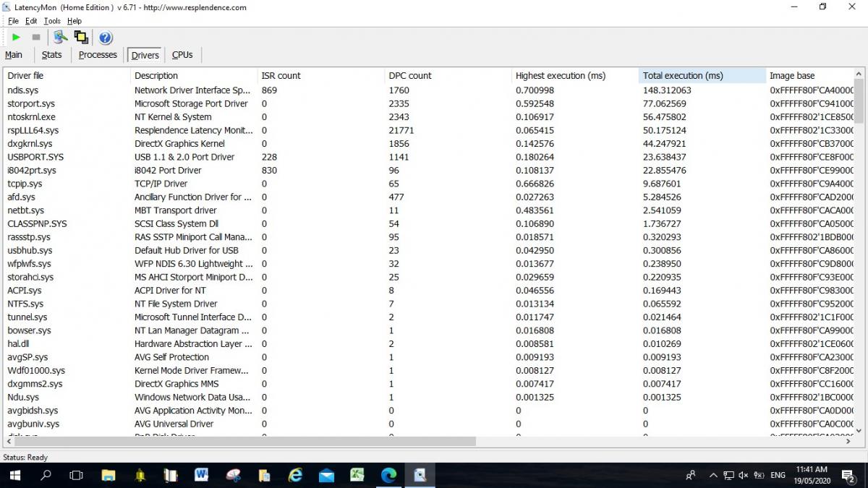868x488 pixels.
Task: Open Task View in the taskbar
Action: 76,475
